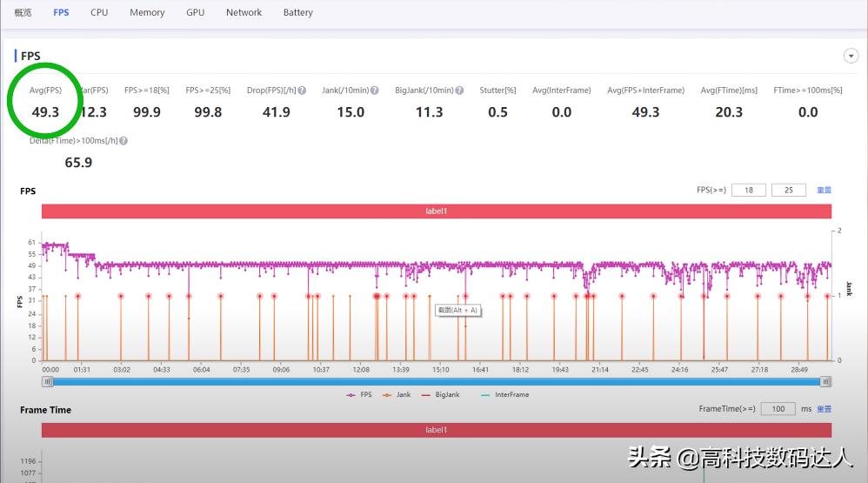868x483 pixels.
Task: Click the Avg(FTime)[ms] value 20.3
Action: pos(729,112)
